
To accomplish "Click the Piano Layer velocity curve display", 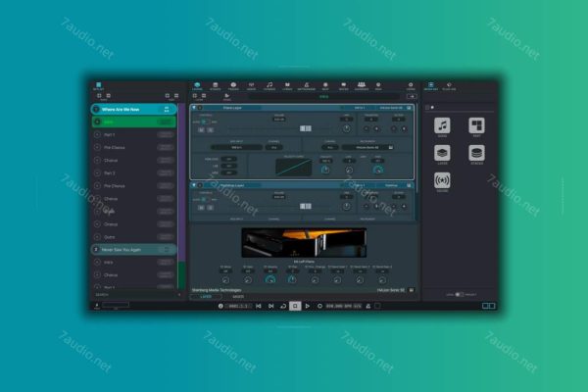I will click(x=294, y=168).
